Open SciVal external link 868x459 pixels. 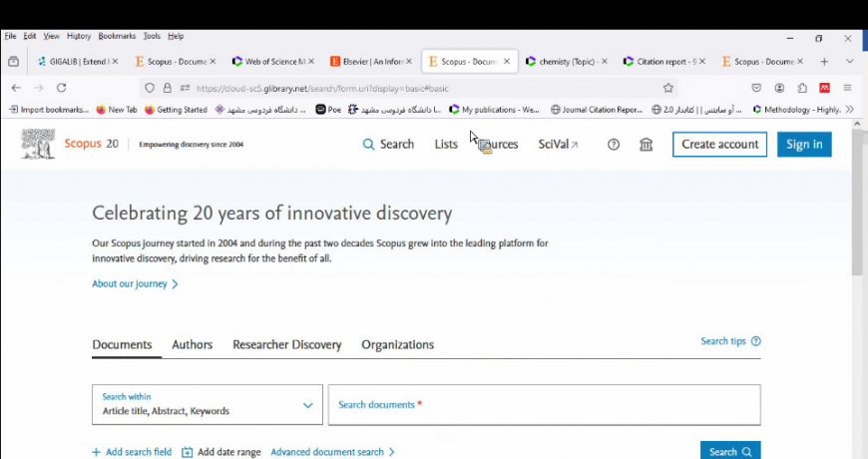[558, 145]
